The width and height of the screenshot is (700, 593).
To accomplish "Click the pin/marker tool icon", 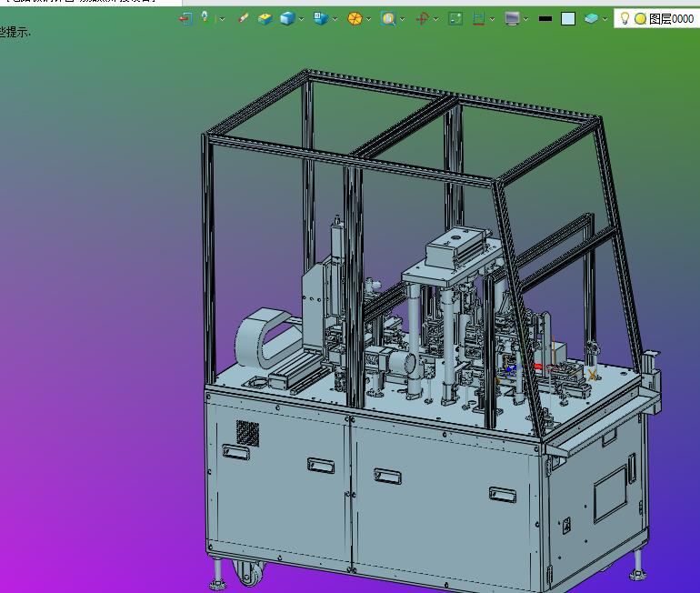I will pyautogui.click(x=205, y=17).
